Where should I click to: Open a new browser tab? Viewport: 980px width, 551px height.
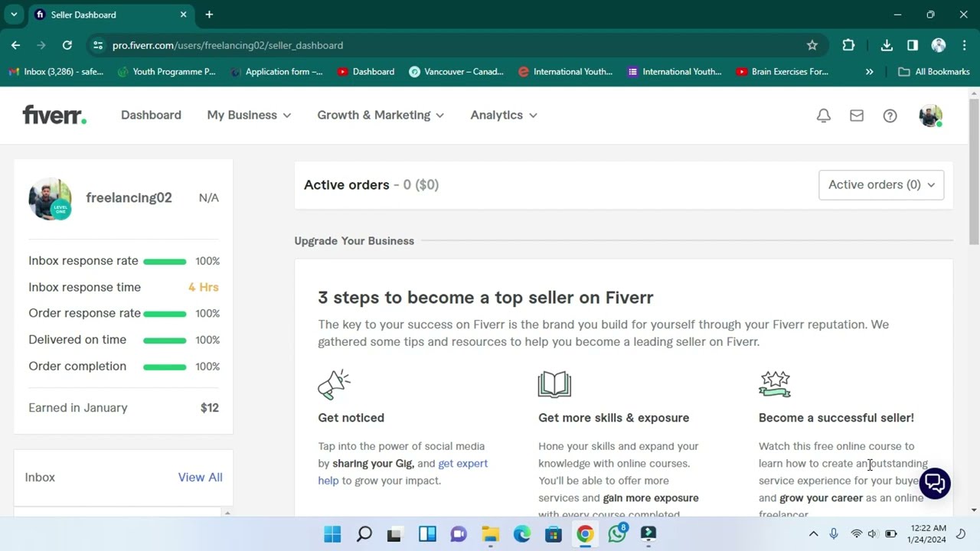pyautogui.click(x=209, y=15)
